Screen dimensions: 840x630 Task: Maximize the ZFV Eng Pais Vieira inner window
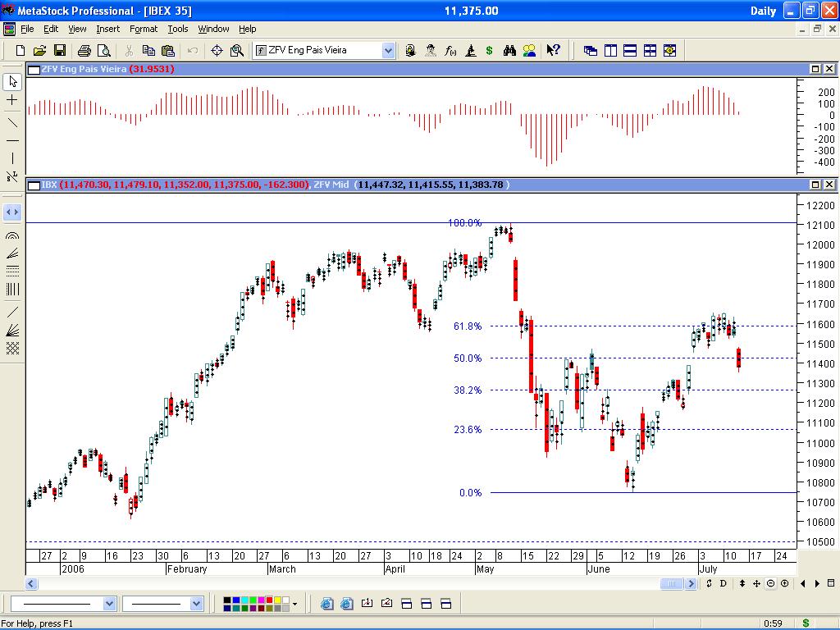[x=815, y=69]
